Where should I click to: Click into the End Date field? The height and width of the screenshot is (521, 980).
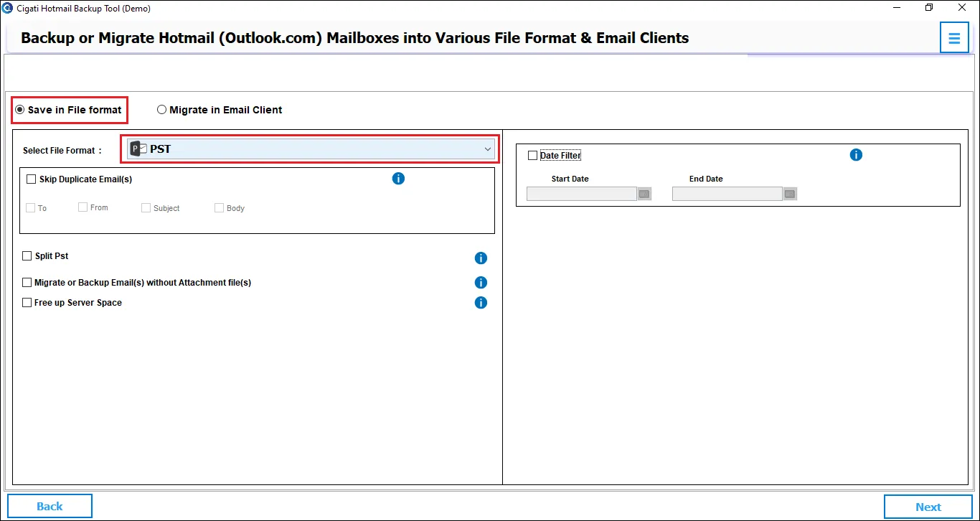(727, 194)
